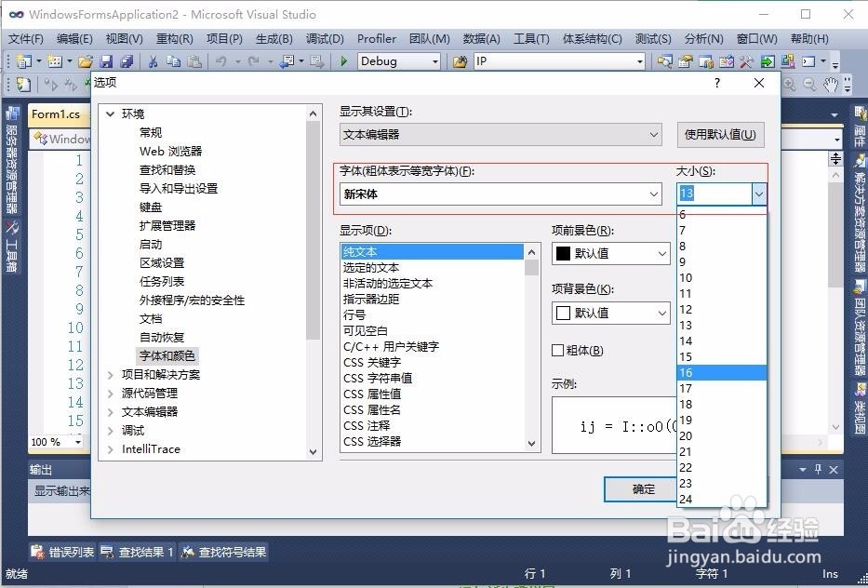Open the 项背景色 color dropdown
Screen dimensions: 868x588
pyautogui.click(x=662, y=314)
